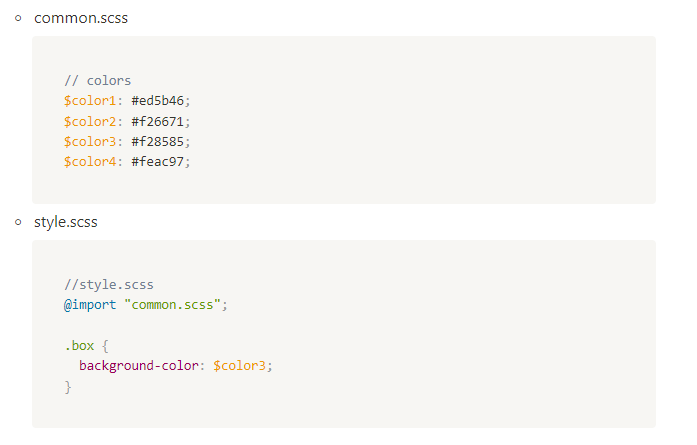Click the background-color property name

coord(139,365)
